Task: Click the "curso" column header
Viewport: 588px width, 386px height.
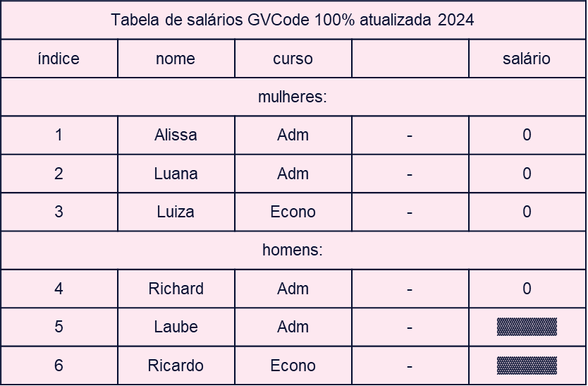Action: click(293, 59)
